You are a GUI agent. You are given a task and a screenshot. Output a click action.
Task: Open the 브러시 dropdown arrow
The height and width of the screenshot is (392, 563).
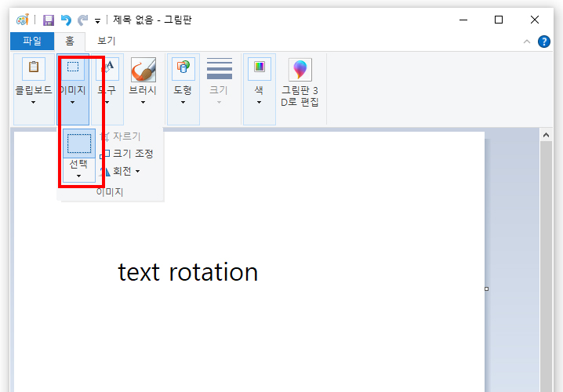point(143,102)
